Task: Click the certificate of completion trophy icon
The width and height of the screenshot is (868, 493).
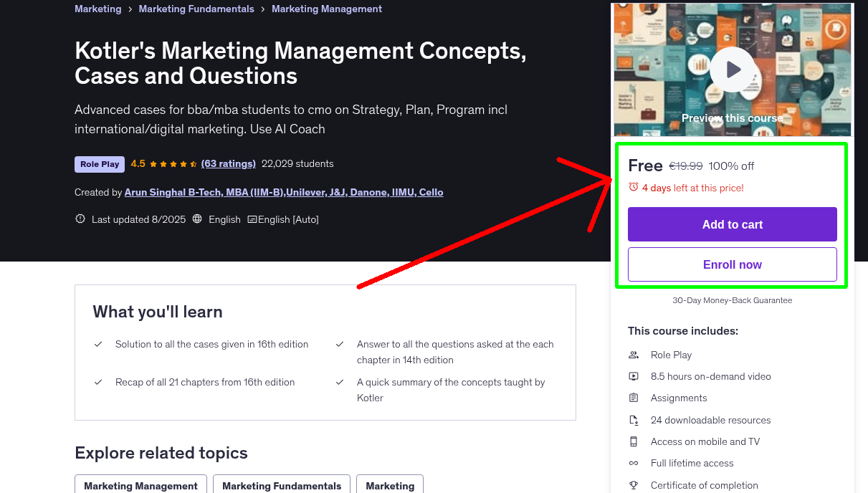Action: pos(634,485)
